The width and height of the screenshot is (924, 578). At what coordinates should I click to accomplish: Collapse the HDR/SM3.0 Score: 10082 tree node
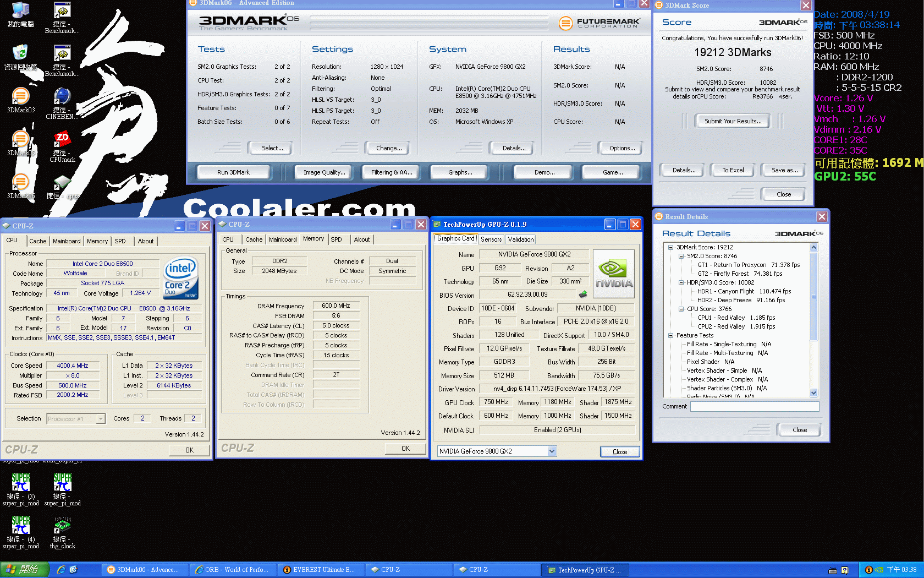click(681, 282)
